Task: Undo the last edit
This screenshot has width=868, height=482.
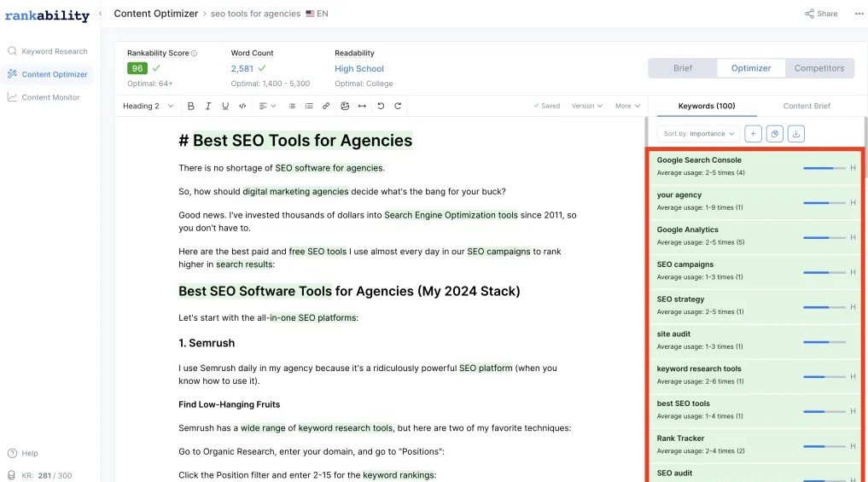Action: click(x=381, y=106)
